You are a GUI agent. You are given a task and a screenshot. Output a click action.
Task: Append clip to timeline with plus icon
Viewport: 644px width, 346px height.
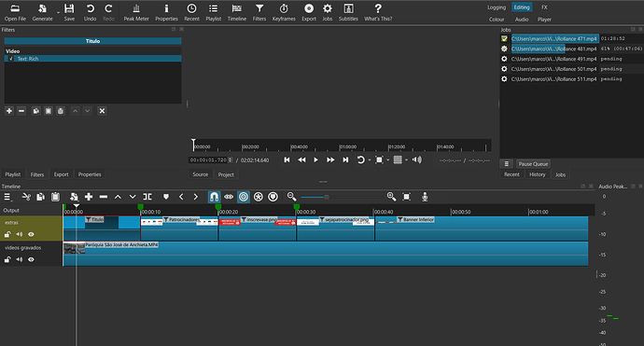tap(89, 197)
